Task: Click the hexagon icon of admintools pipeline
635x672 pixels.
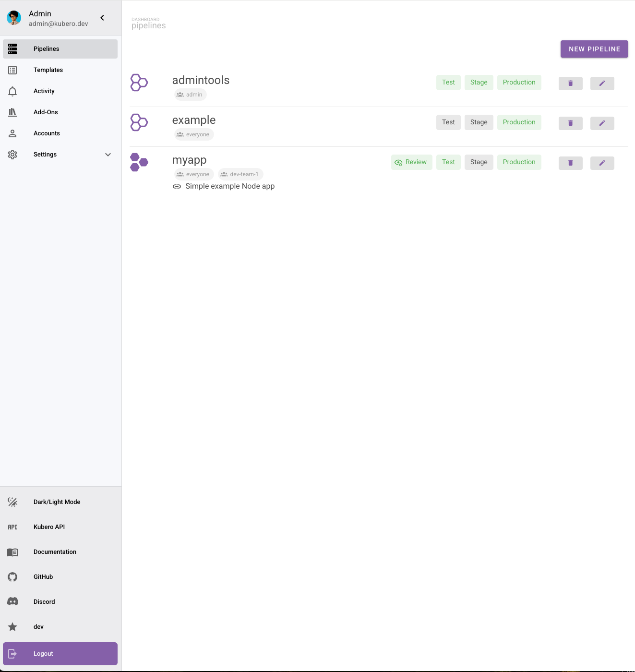Action: [x=139, y=83]
